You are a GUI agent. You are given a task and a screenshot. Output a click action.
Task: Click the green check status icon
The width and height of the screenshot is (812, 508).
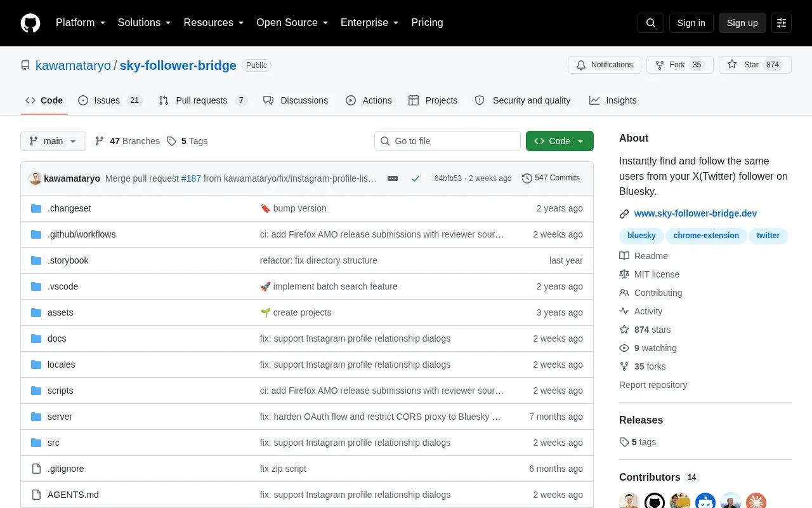tap(416, 178)
